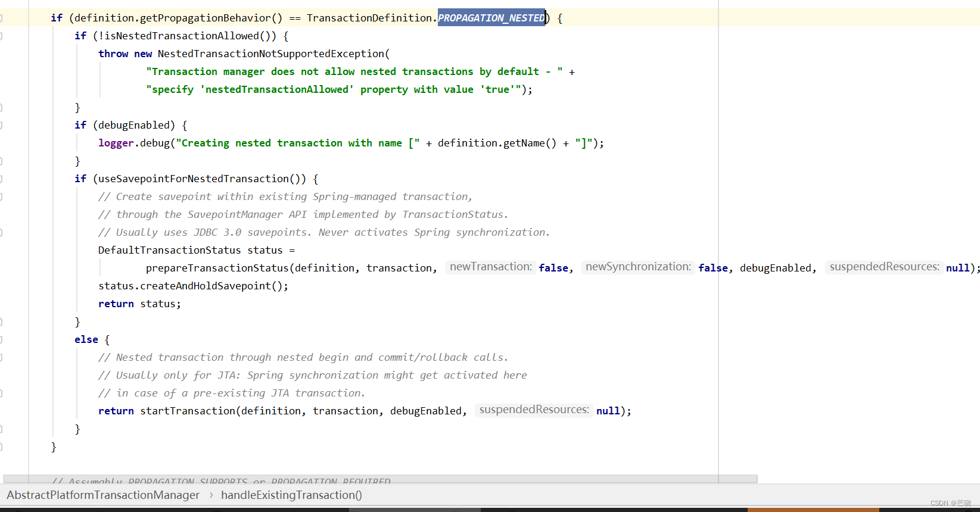This screenshot has width=980, height=512.
Task: Click useSavepointForNestedTransaction() call
Action: coord(199,179)
